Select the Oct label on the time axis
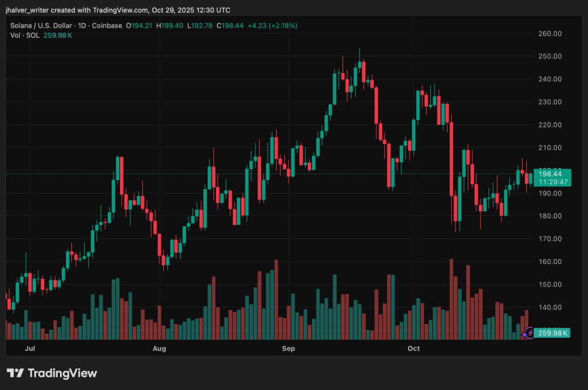588x390 pixels. pos(413,348)
